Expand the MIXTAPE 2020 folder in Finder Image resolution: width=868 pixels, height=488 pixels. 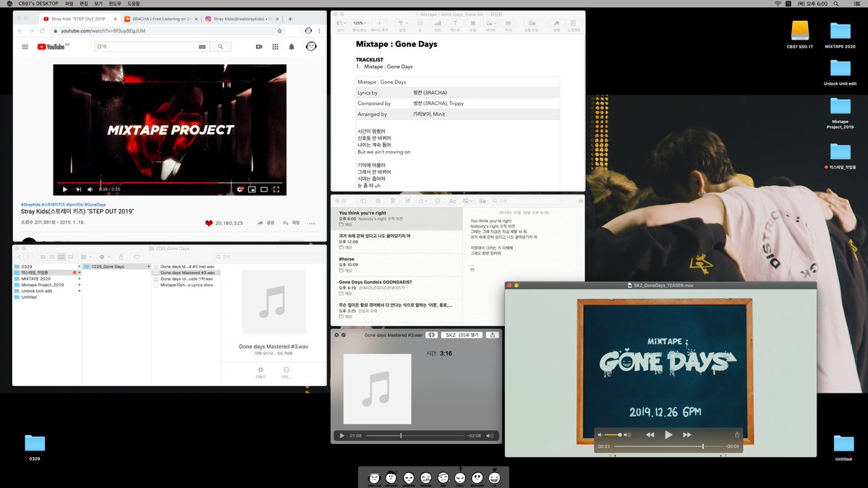78,279
